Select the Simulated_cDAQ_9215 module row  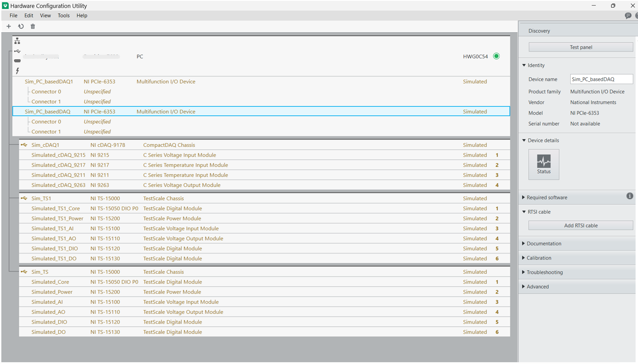(265, 155)
